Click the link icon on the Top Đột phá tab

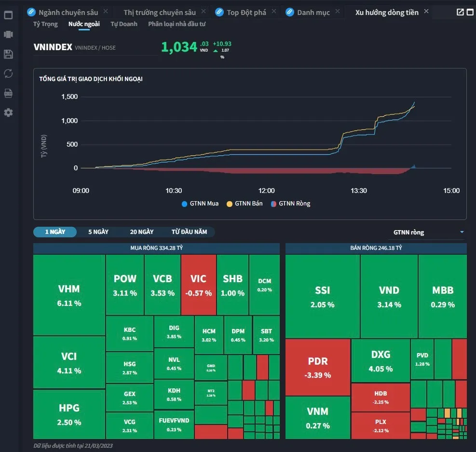(x=220, y=12)
